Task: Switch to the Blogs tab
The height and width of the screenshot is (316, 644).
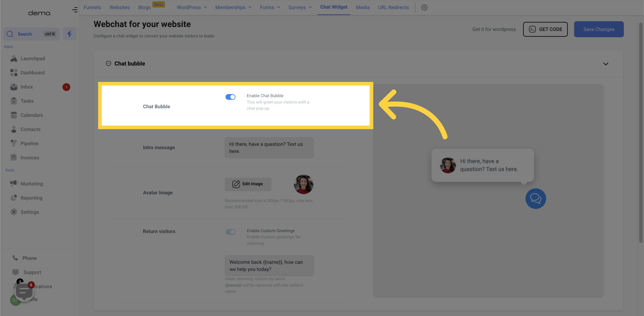Action: [x=144, y=8]
